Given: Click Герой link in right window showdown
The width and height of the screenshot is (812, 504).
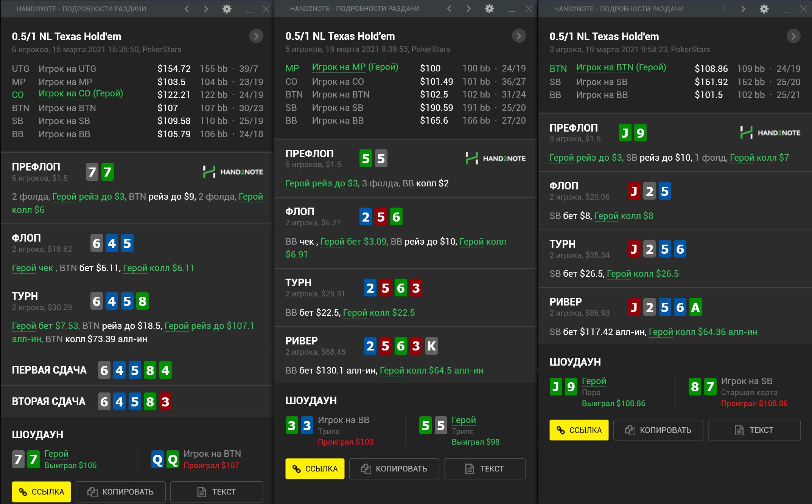Looking at the screenshot, I should click(x=594, y=381).
